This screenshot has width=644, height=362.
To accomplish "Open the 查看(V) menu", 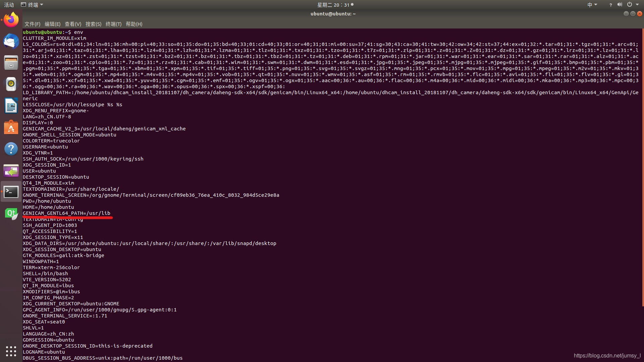I will click(x=73, y=24).
